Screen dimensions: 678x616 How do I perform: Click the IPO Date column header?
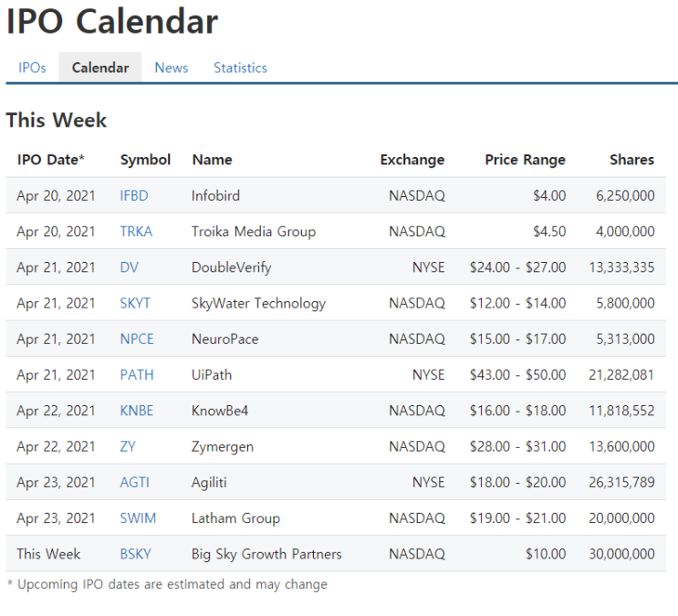[x=50, y=160]
